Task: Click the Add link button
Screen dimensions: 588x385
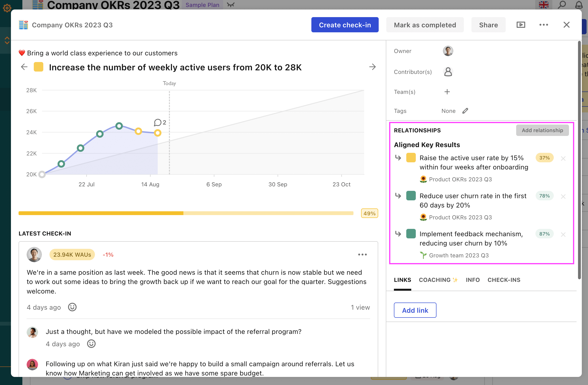Action: pos(415,310)
